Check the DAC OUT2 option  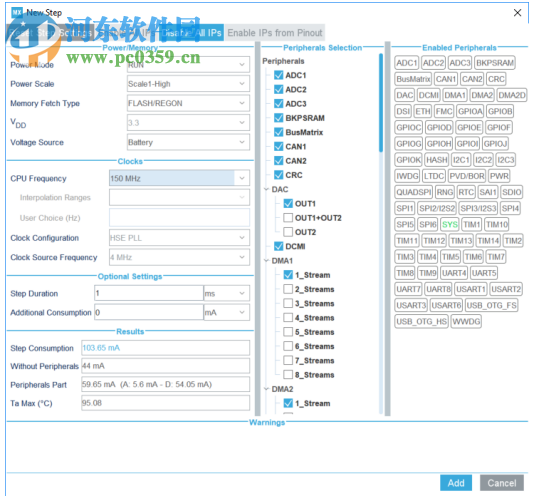(x=288, y=232)
